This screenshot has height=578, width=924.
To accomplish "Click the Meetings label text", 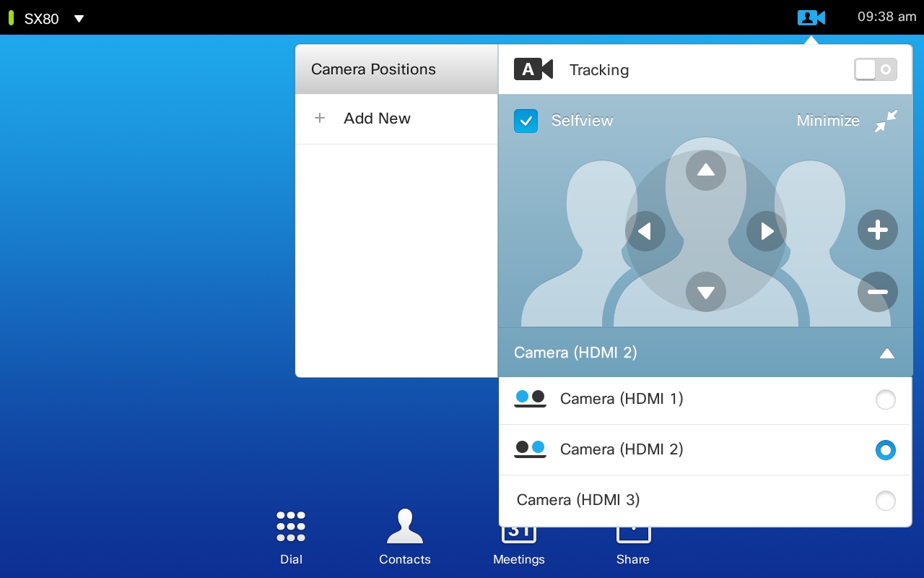I will 519,559.
